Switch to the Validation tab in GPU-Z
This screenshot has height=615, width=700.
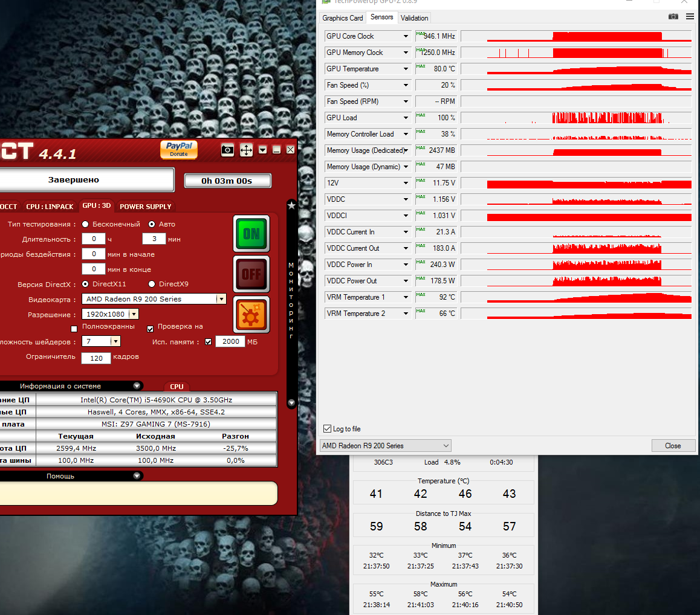click(x=414, y=18)
